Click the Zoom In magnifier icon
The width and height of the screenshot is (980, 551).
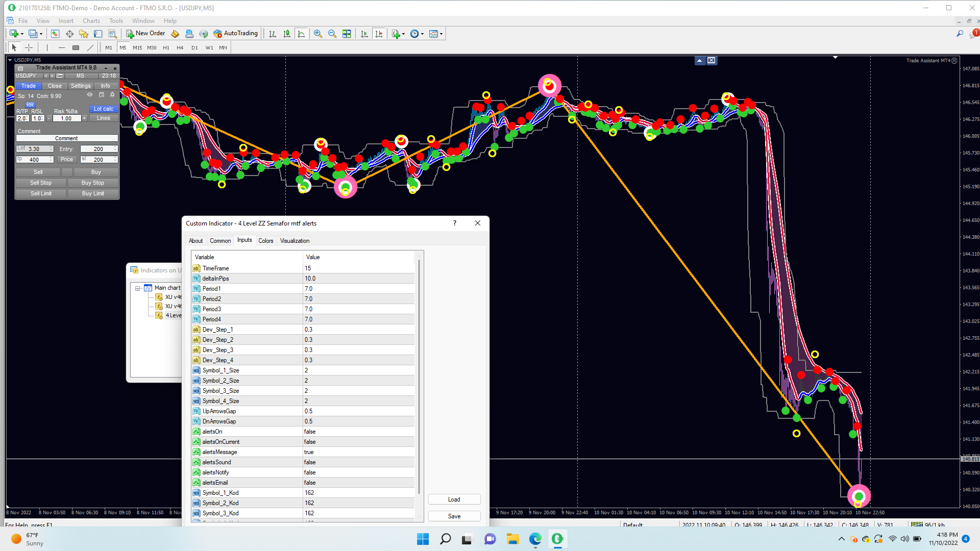tap(317, 34)
